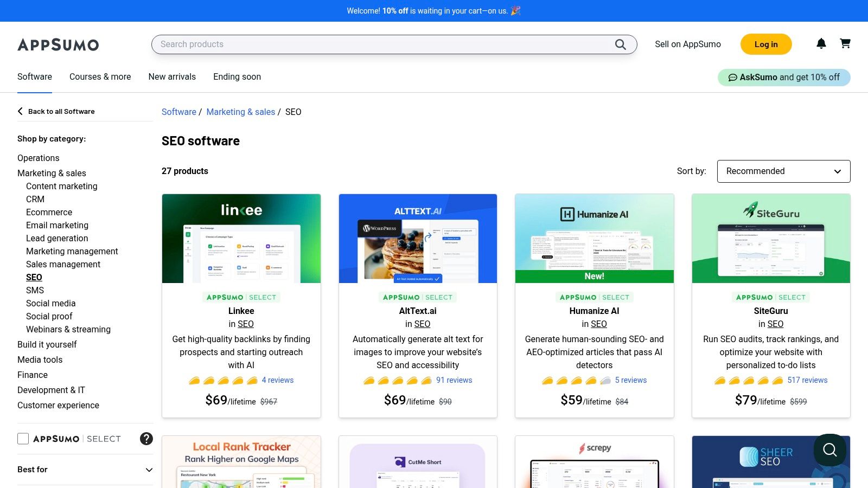Open the Local Rank Tracker thumbnail
868x488 pixels.
241,462
